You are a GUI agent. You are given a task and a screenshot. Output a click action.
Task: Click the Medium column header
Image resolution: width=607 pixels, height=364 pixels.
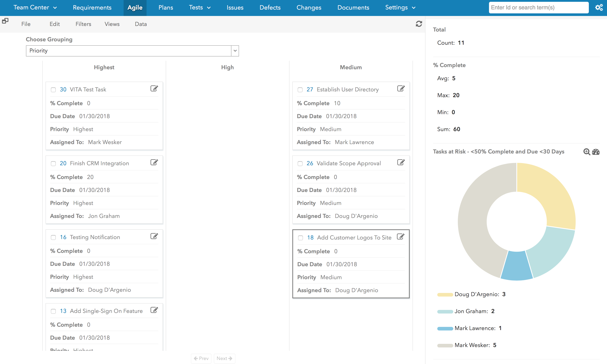351,67
